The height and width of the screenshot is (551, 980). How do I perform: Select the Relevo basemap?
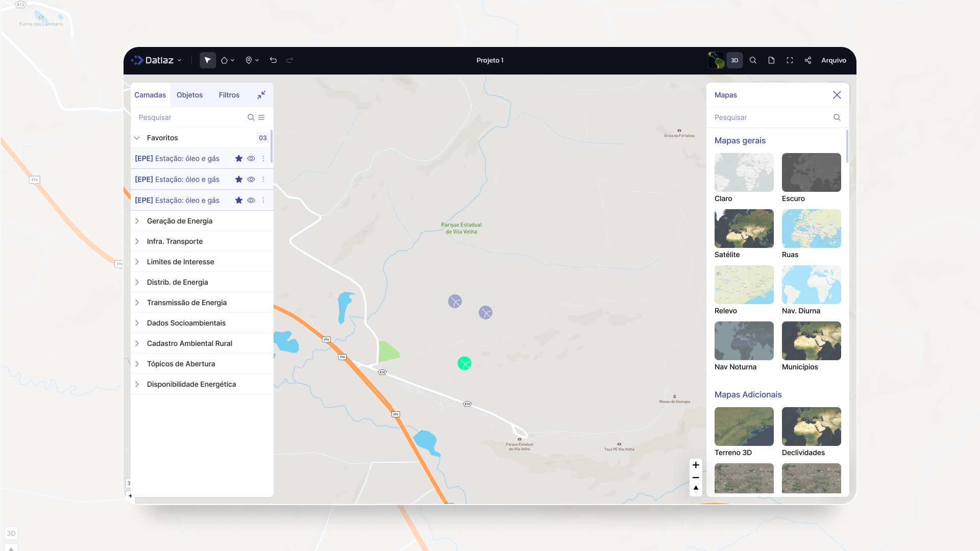coord(744,285)
